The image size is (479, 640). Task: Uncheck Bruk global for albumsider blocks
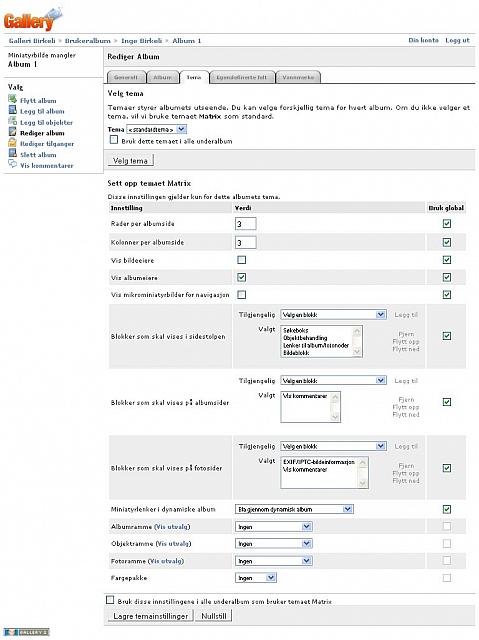pos(447,402)
